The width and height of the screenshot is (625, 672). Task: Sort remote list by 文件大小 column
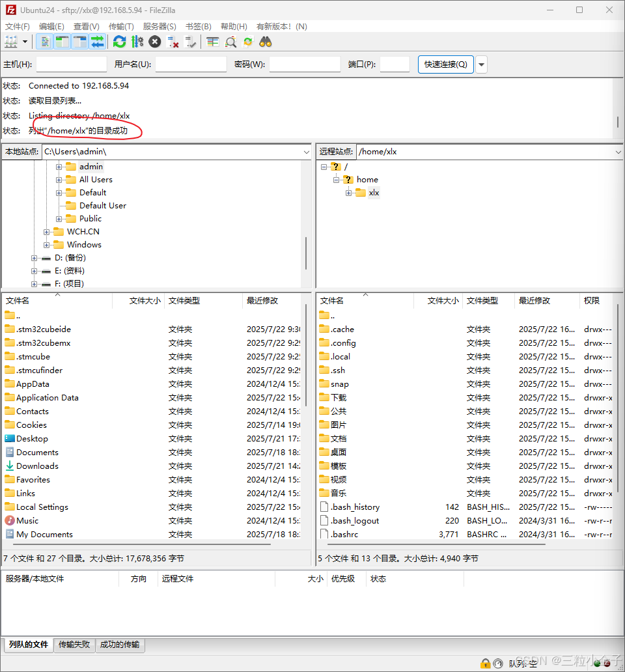438,301
